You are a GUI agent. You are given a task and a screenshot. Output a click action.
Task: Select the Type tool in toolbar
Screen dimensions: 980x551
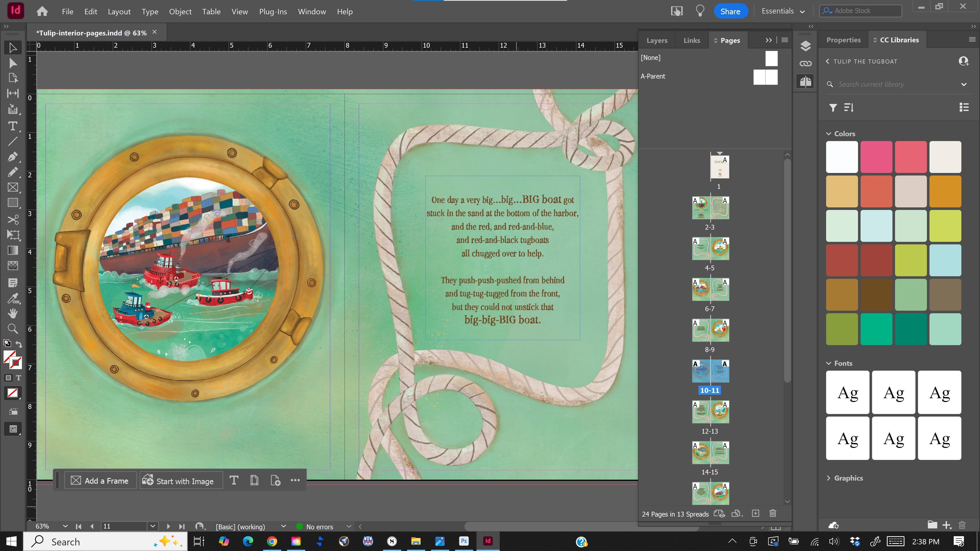click(13, 126)
